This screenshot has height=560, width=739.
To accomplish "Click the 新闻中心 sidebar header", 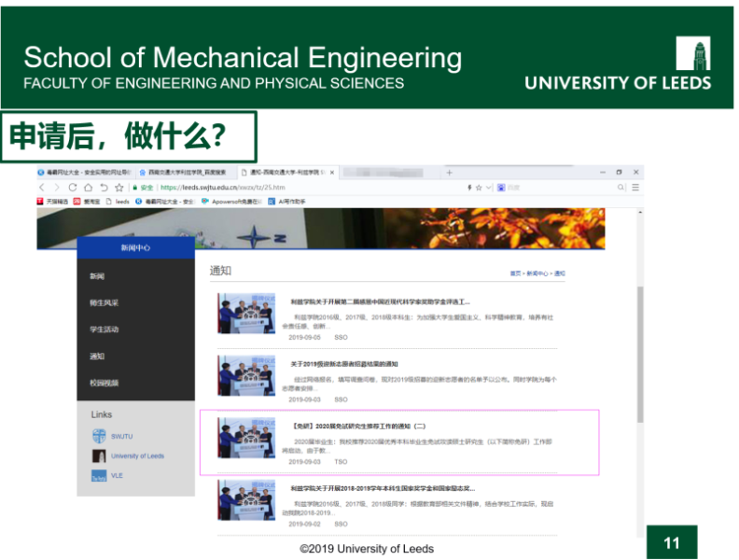I will pos(135,248).
